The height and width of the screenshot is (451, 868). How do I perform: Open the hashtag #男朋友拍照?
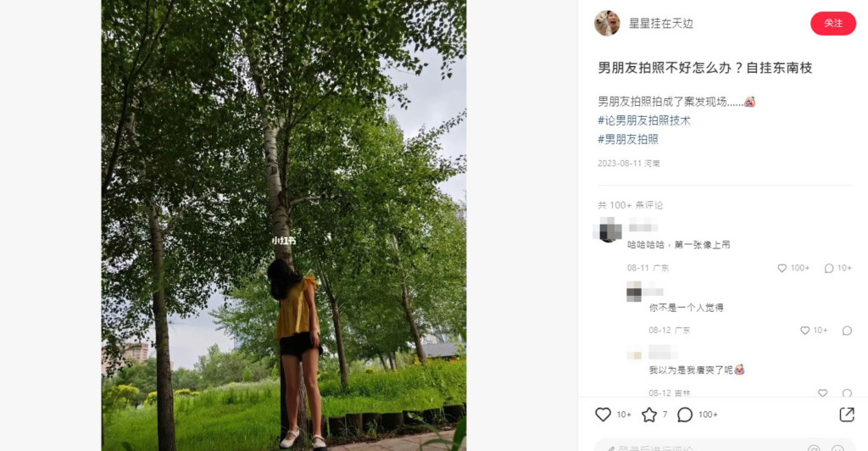pos(628,139)
